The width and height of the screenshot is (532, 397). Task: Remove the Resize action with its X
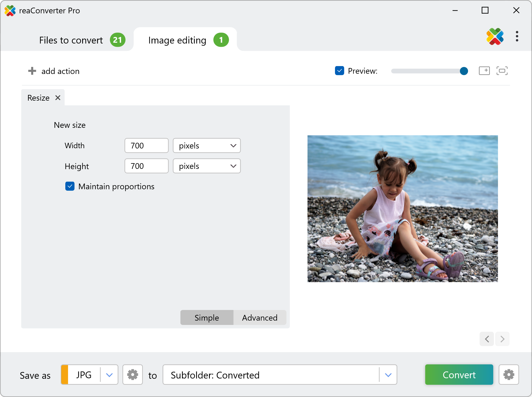(58, 98)
